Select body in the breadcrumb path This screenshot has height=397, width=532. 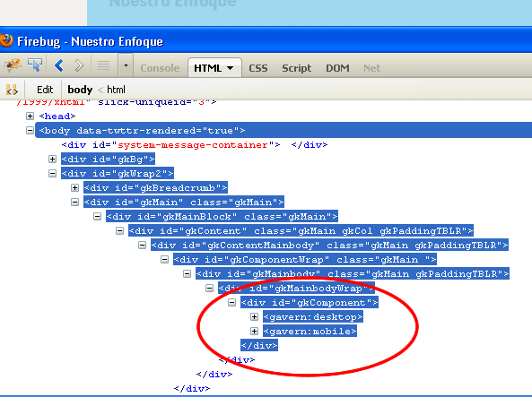click(x=80, y=90)
